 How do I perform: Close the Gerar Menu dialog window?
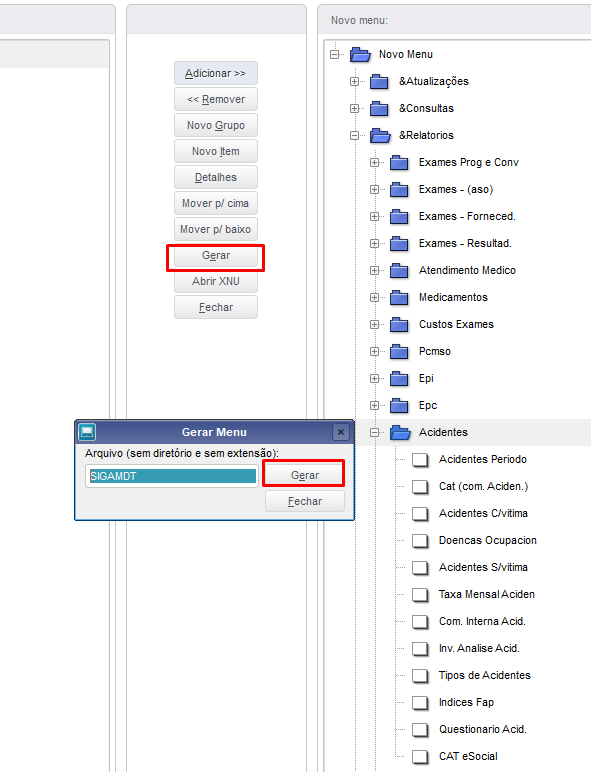pos(340,432)
